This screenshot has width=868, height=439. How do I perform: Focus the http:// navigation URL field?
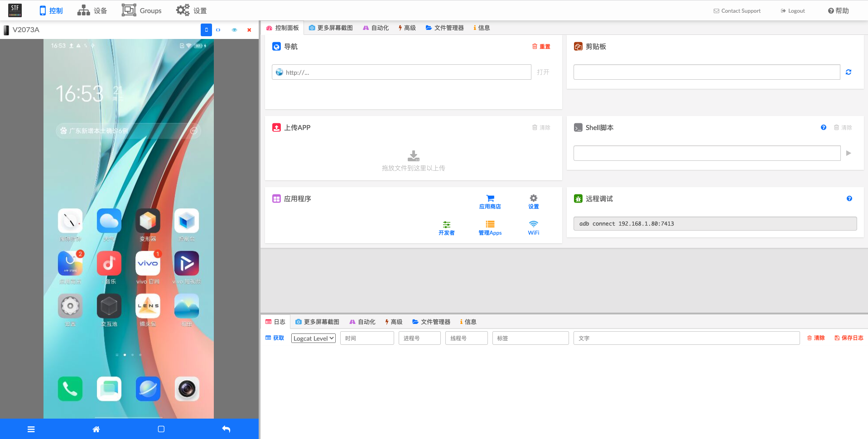click(401, 72)
